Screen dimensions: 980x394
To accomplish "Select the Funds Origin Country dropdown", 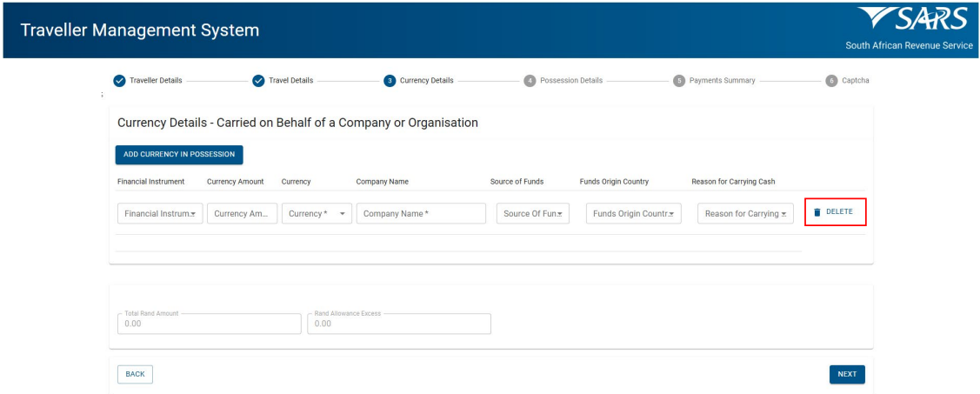I will (634, 214).
